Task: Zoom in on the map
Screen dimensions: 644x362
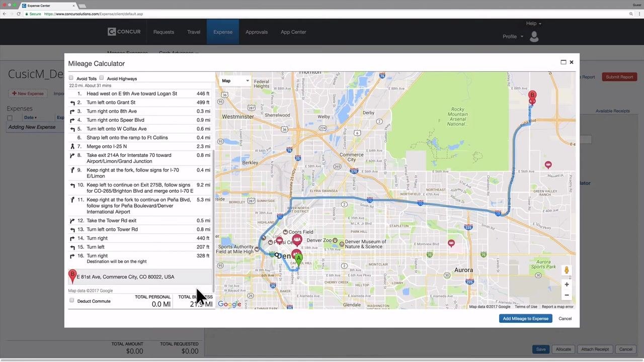Action: (x=567, y=285)
